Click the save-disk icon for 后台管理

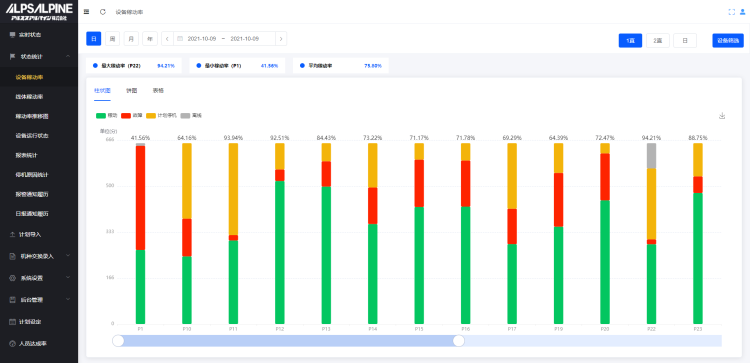coord(12,300)
